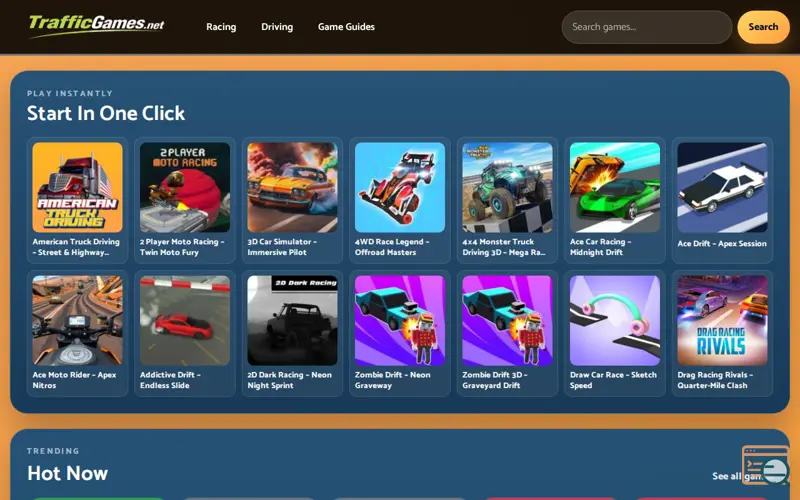Open 2 Player Moto Racing thumbnail
800x500 pixels.
(x=185, y=187)
